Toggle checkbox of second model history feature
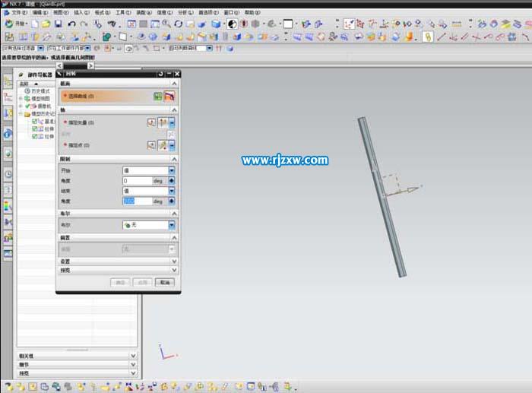 [35, 129]
